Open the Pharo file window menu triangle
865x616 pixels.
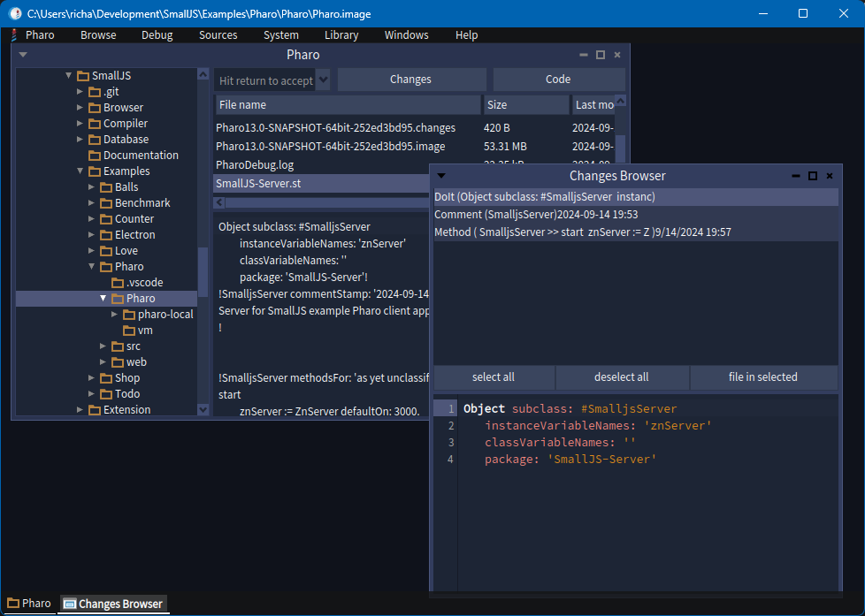[x=23, y=55]
